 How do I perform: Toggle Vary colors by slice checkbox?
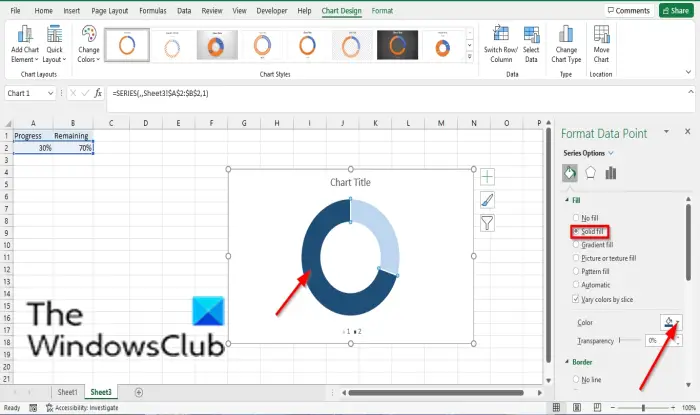[x=576, y=299]
